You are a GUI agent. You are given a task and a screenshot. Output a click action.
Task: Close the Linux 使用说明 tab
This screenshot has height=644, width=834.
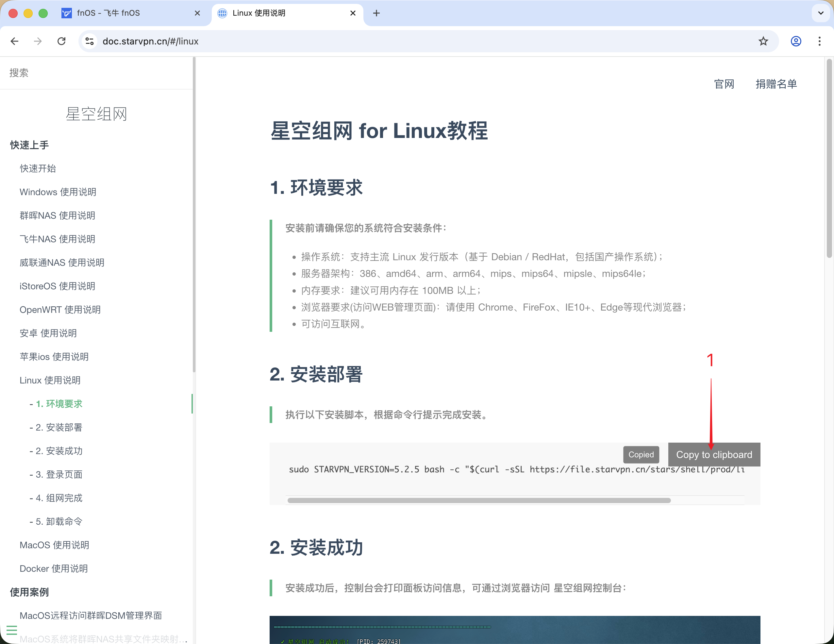pyautogui.click(x=353, y=13)
